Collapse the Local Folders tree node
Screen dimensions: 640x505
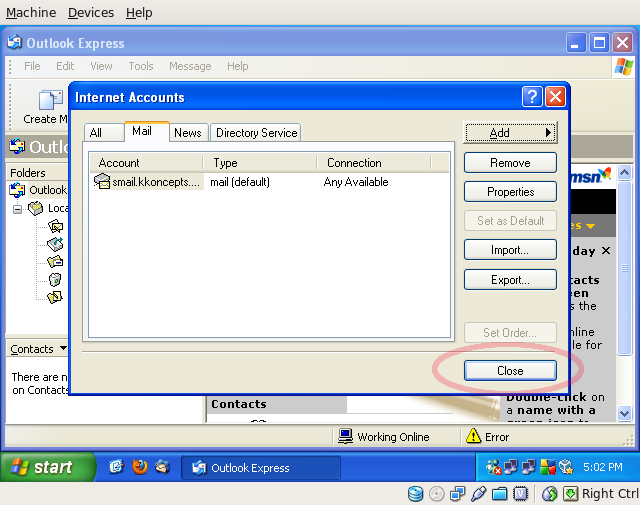[17, 209]
